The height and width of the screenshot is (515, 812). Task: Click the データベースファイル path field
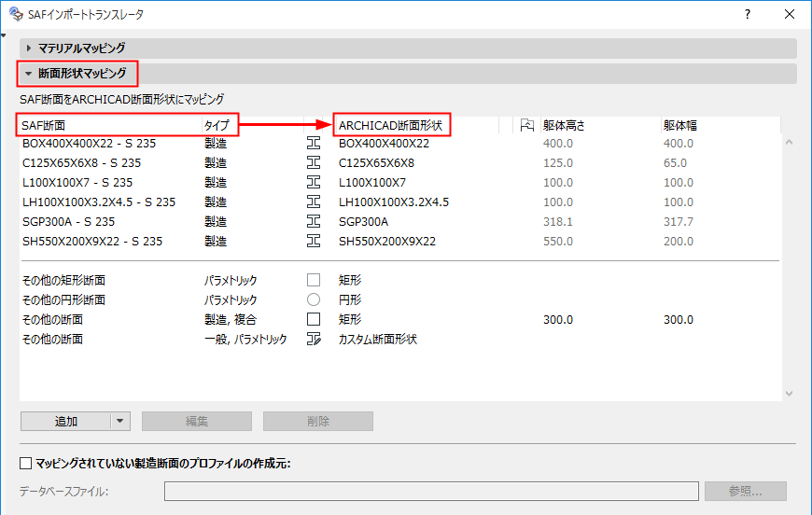tap(431, 491)
